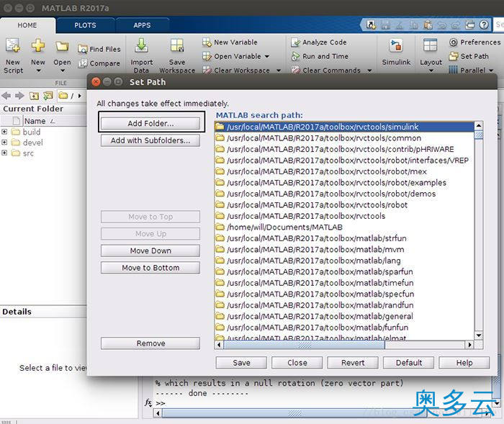Switch to the APPS tab
The image size is (504, 424).
[142, 25]
